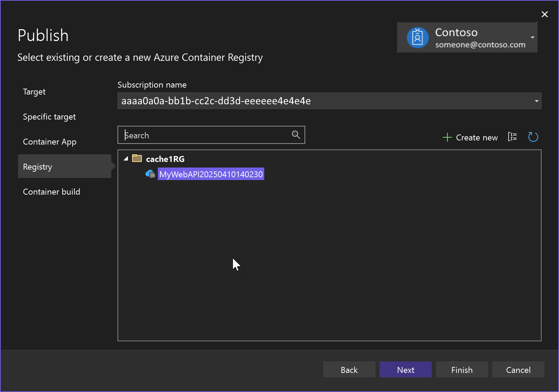Click the Finish button
Image resolution: width=559 pixels, height=392 pixels.
(x=462, y=370)
